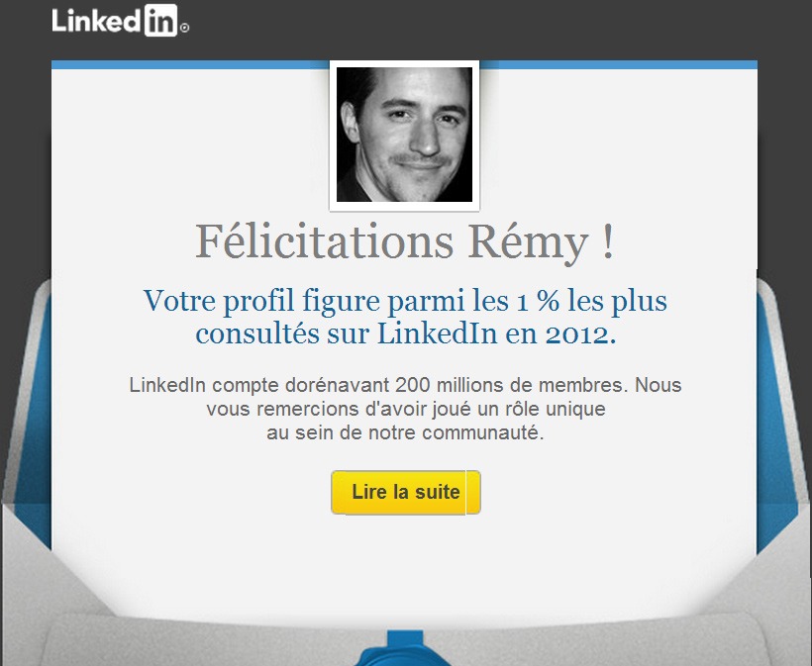The height and width of the screenshot is (666, 812).
Task: Open the "Lire la suite" yellow button
Action: point(406,492)
